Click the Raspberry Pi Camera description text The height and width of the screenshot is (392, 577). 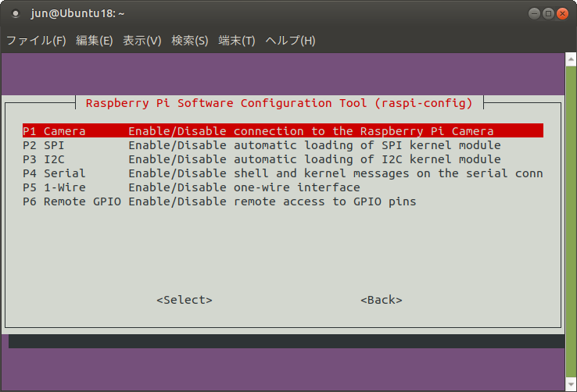(311, 130)
